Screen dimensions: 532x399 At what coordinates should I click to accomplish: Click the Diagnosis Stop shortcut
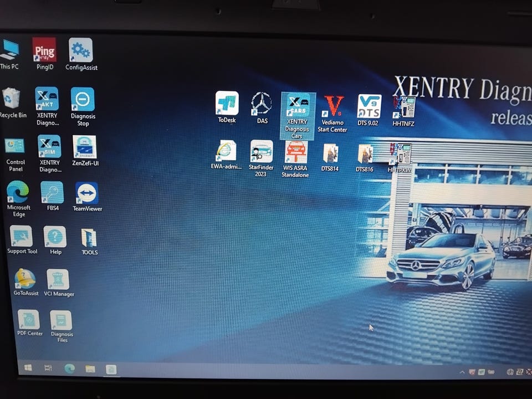(83, 107)
